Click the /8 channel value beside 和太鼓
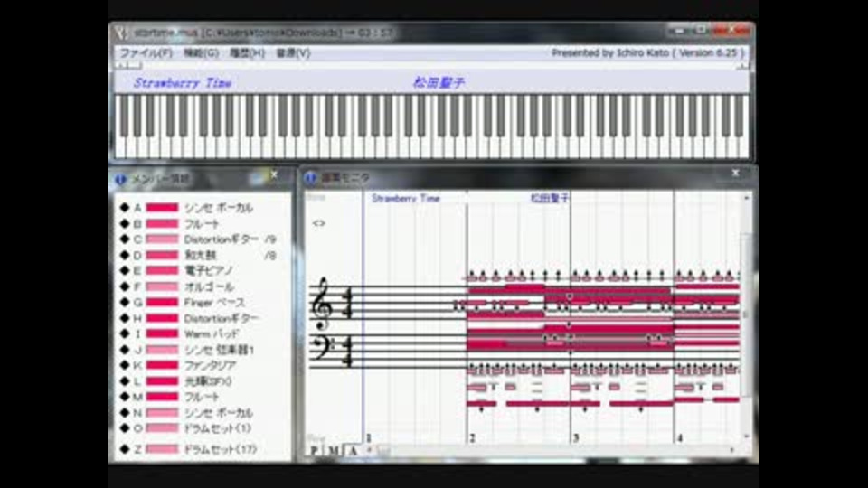The image size is (868, 488). [x=270, y=255]
